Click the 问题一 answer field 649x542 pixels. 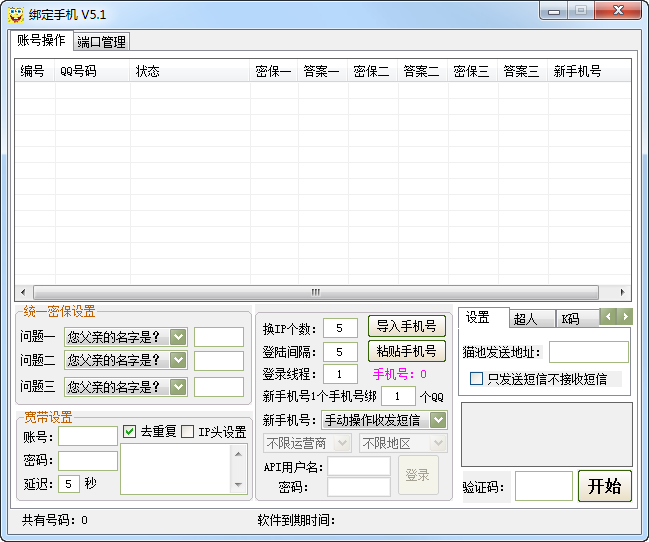[219, 337]
